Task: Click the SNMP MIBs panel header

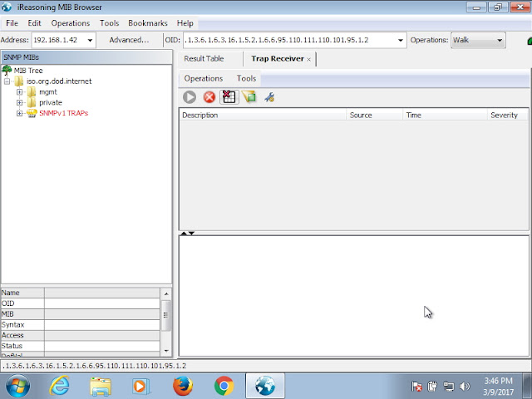Action: (86, 57)
